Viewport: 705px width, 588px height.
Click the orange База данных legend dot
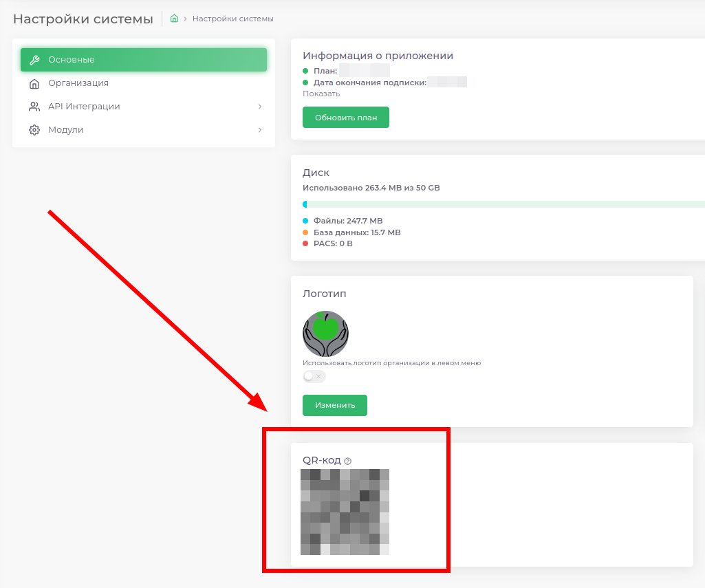tap(305, 232)
